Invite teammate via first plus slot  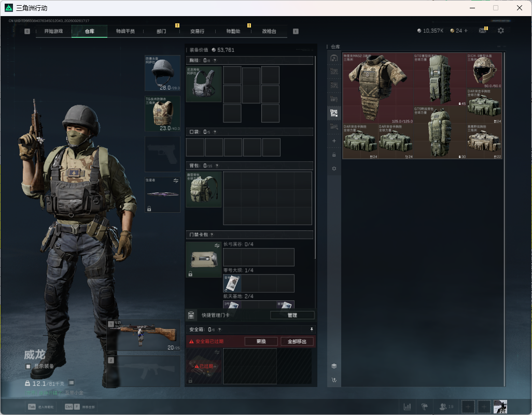[x=468, y=407]
